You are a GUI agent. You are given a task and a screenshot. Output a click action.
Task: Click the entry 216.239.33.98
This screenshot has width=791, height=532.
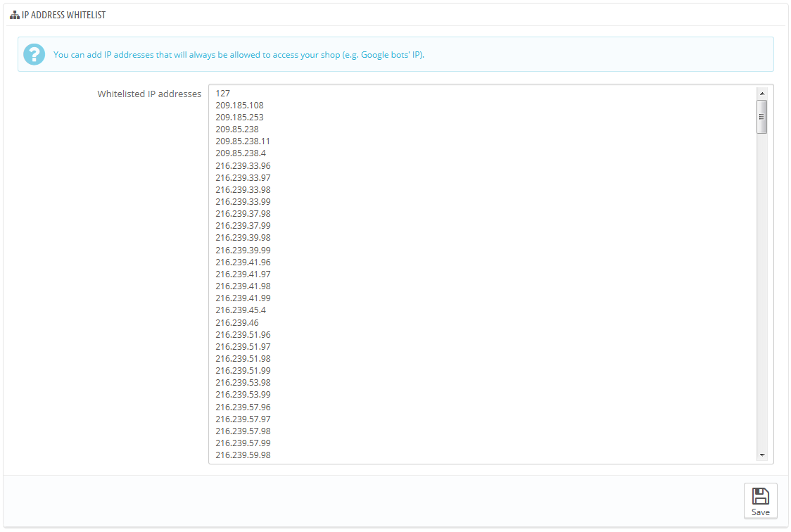tap(243, 190)
